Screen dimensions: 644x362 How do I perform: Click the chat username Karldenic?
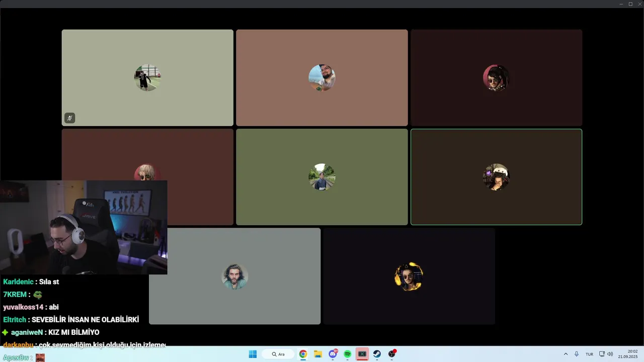18,282
